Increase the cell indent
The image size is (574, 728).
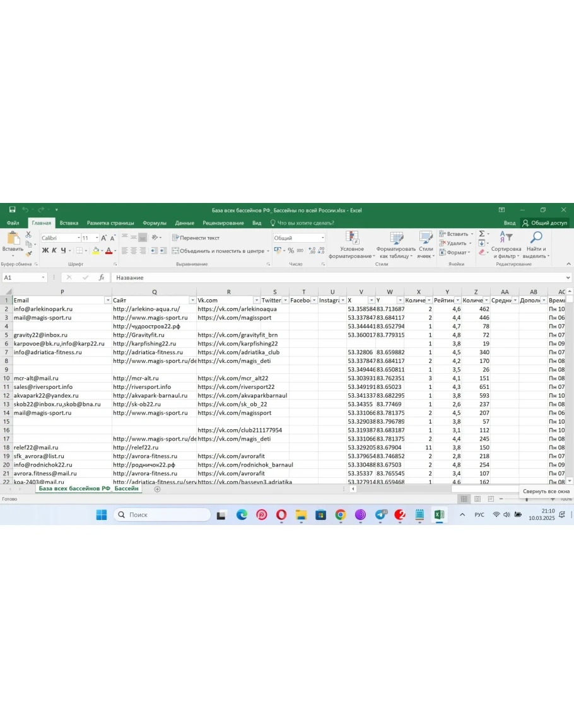coord(163,251)
